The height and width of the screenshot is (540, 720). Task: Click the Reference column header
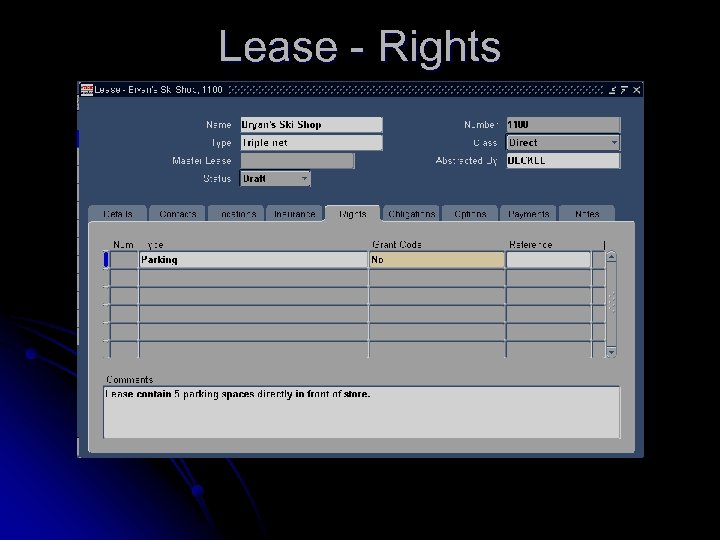pyautogui.click(x=530, y=245)
